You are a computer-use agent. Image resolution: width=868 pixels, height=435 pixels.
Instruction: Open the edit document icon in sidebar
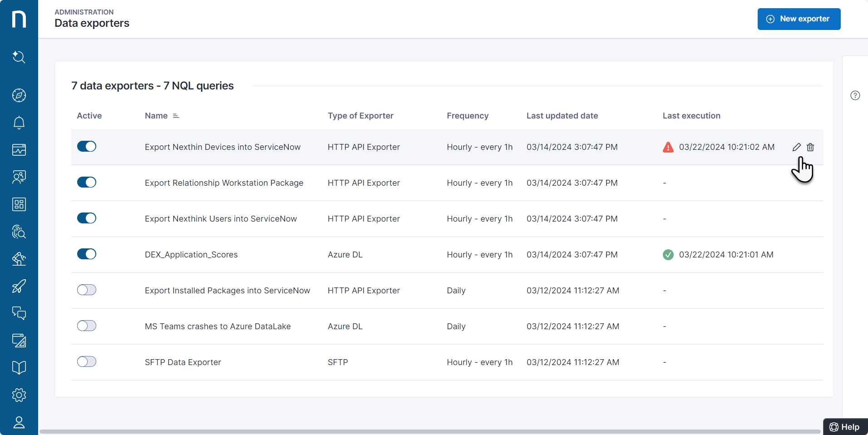pos(19,341)
